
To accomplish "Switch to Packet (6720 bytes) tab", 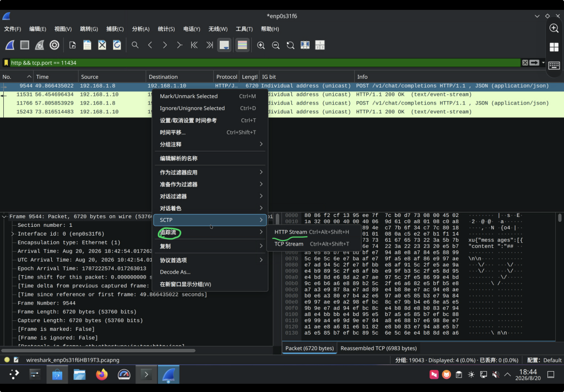I will [x=310, y=348].
